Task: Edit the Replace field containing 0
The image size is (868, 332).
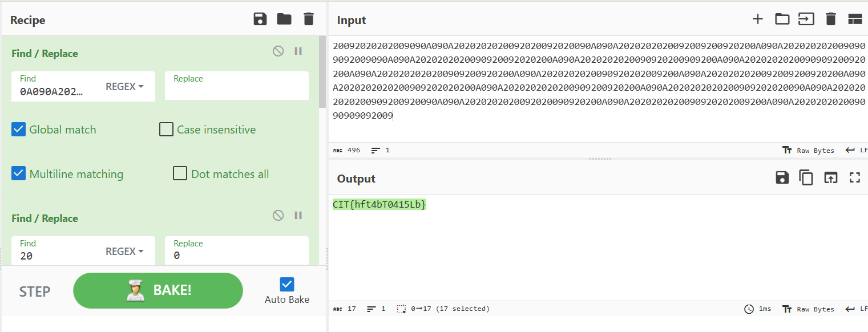Action: click(x=237, y=252)
